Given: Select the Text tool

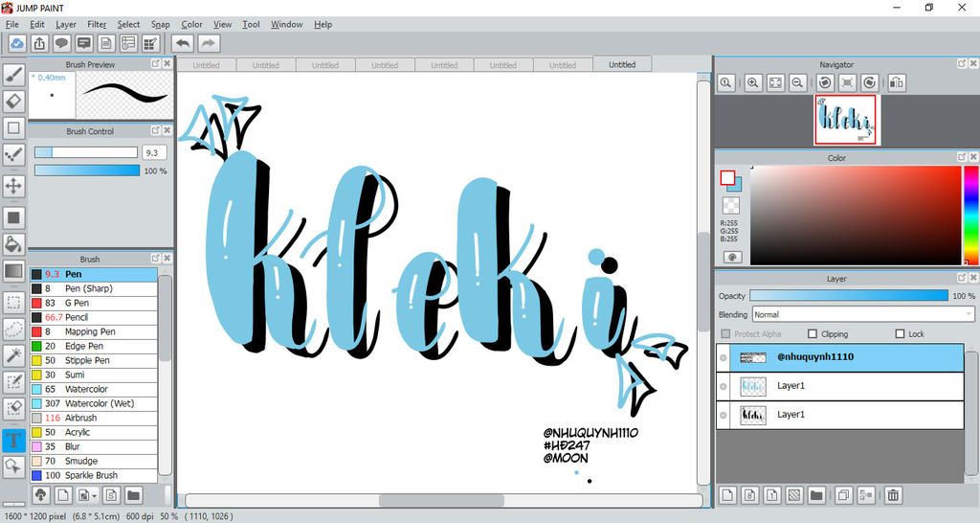Looking at the screenshot, I should point(13,441).
